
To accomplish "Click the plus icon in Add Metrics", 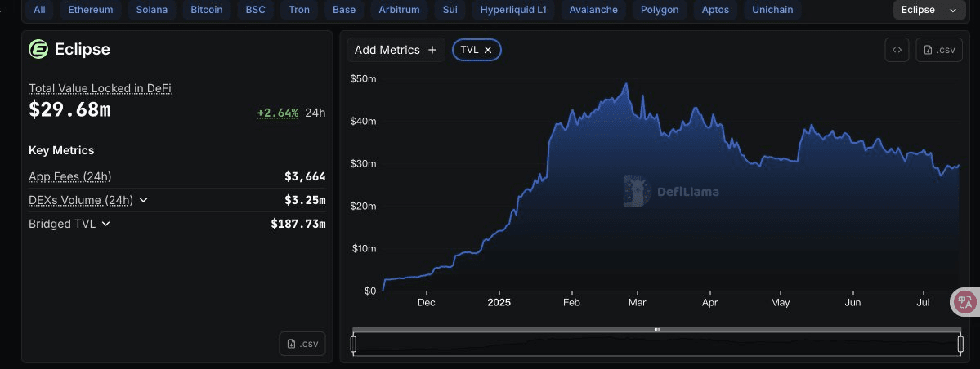I will [432, 50].
